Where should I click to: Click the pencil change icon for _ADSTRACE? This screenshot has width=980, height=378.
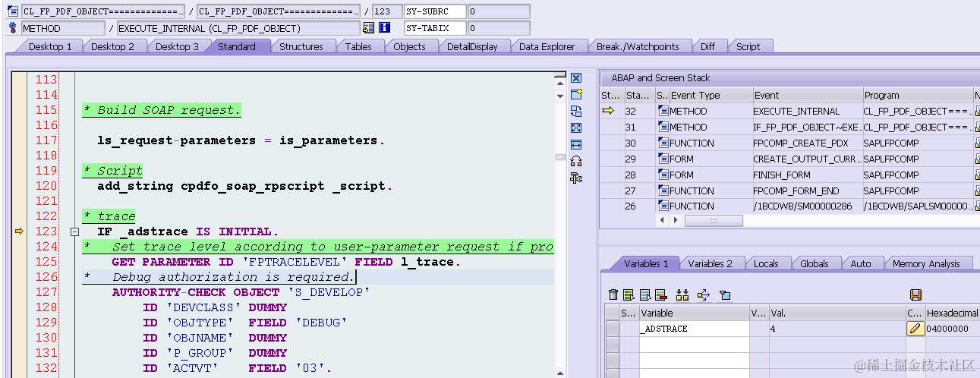click(915, 329)
